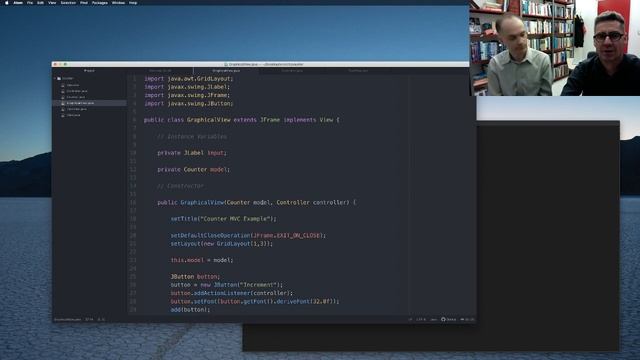Open the Window menu

click(x=118, y=2)
